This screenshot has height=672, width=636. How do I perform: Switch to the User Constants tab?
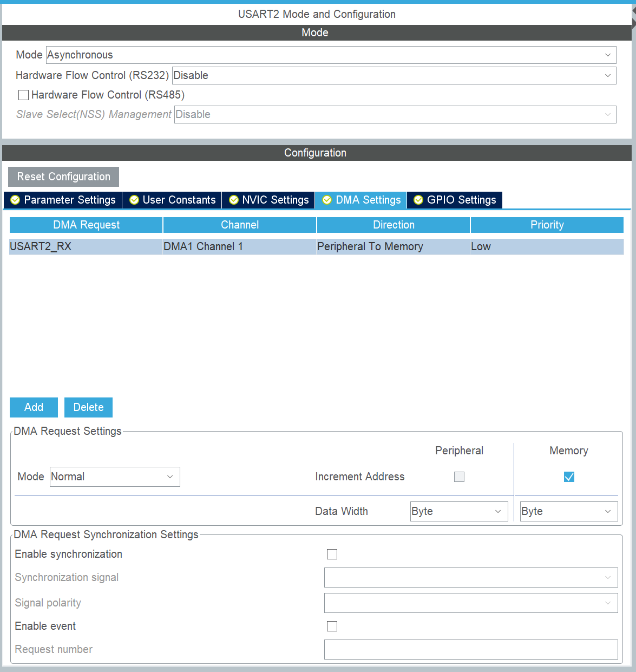(x=172, y=200)
